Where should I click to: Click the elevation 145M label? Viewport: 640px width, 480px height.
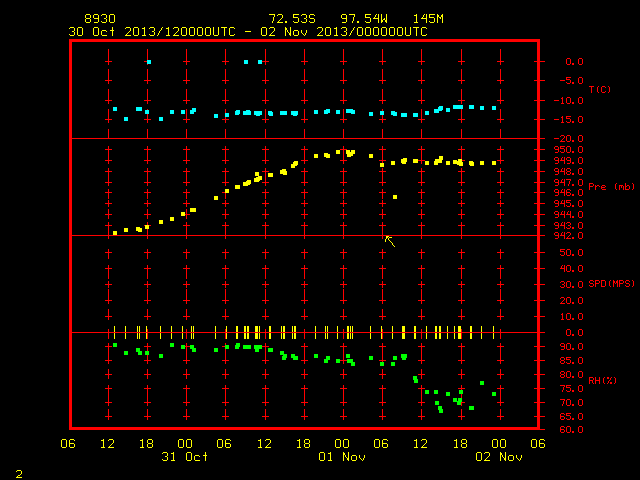pos(428,19)
